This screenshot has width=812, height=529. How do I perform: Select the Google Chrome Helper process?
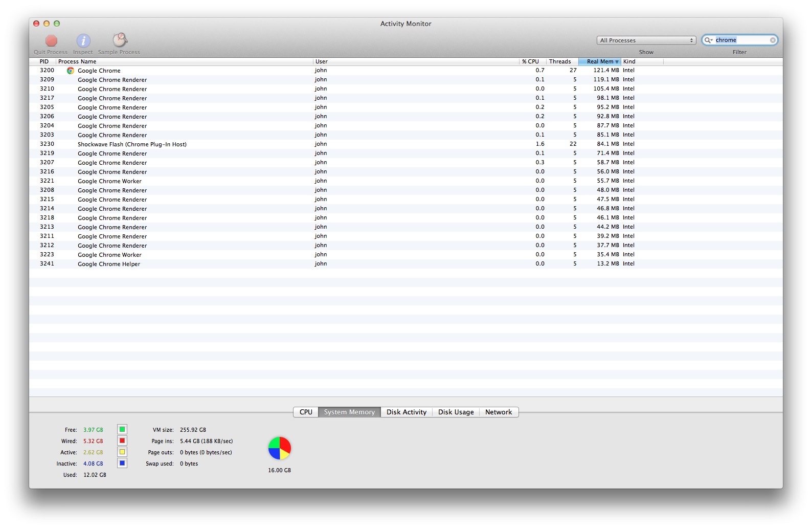pos(405,264)
